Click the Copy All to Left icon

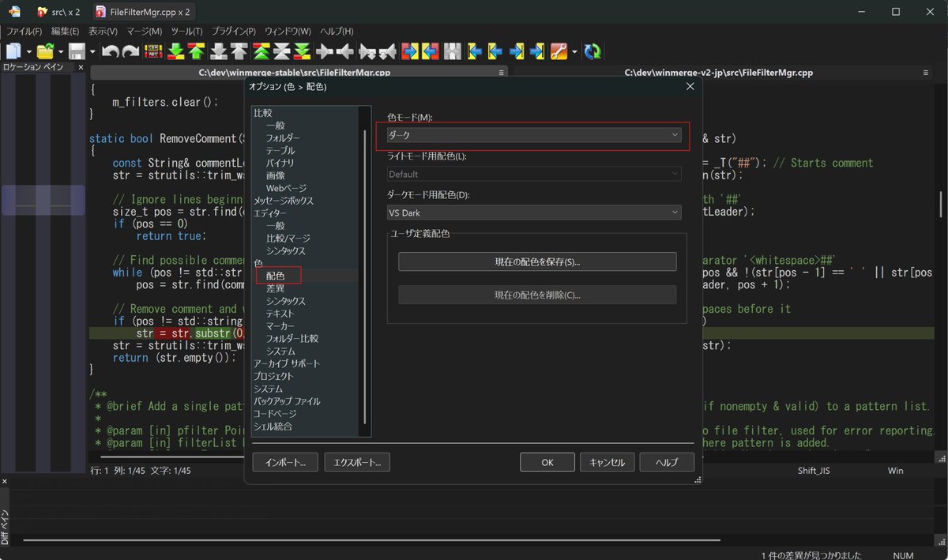431,51
